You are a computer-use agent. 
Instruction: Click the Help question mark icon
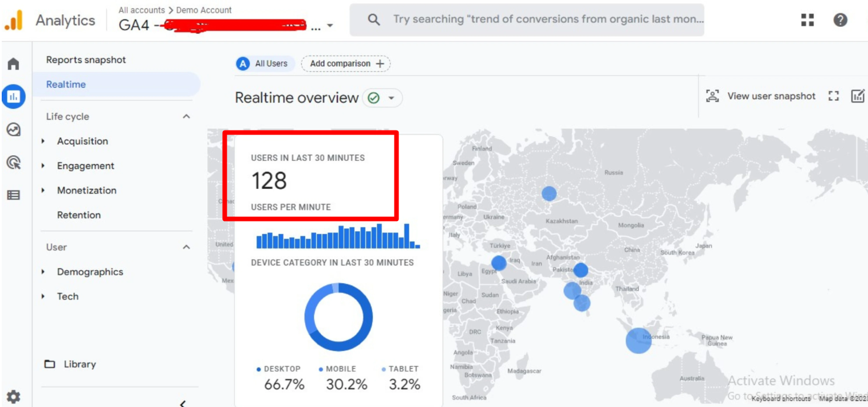(x=840, y=20)
